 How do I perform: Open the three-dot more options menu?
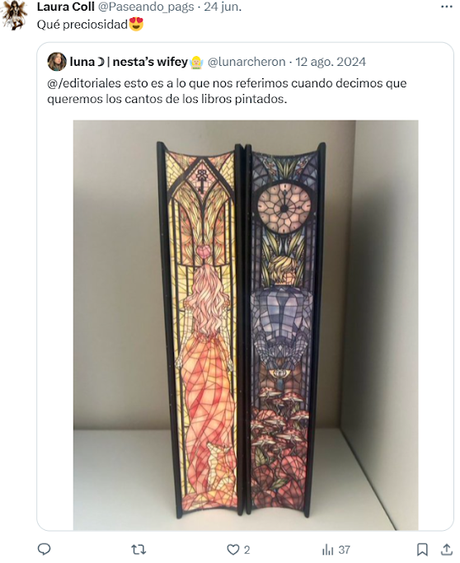point(447,6)
